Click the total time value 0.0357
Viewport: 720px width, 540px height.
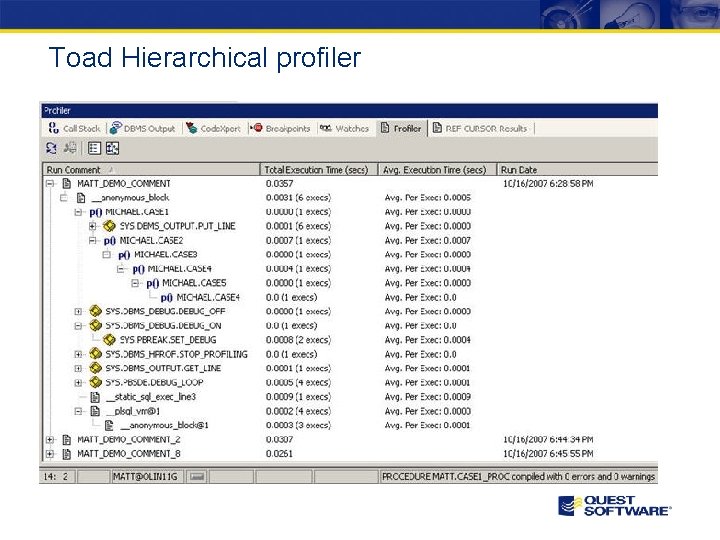click(x=279, y=184)
